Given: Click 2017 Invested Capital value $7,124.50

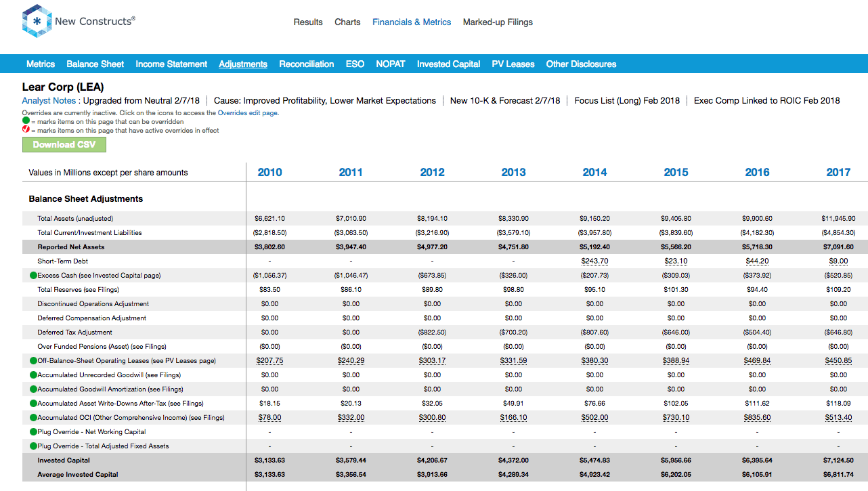Looking at the screenshot, I should pyautogui.click(x=838, y=461).
